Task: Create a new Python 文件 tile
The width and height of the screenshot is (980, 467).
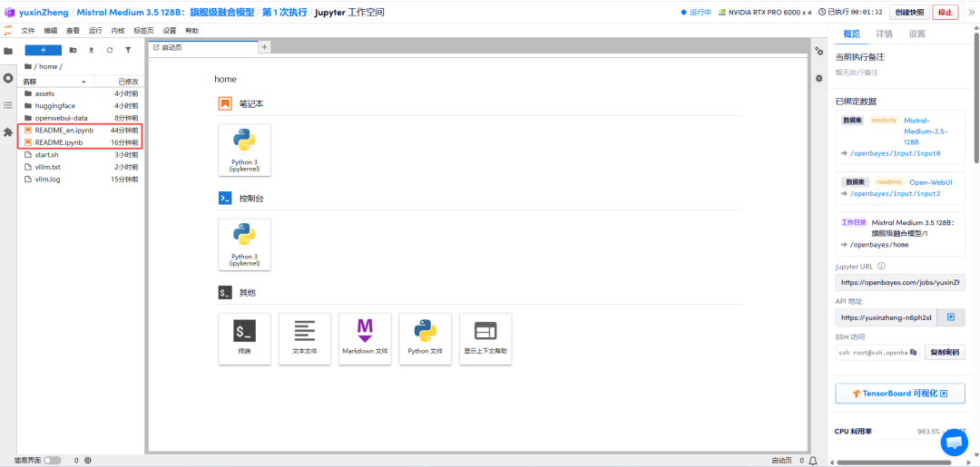Action: (x=425, y=338)
